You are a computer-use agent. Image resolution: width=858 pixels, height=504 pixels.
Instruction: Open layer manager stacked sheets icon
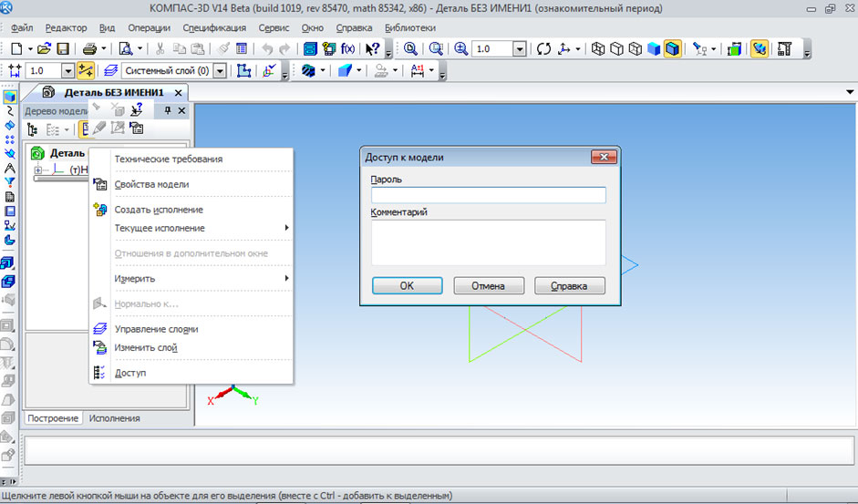(110, 70)
